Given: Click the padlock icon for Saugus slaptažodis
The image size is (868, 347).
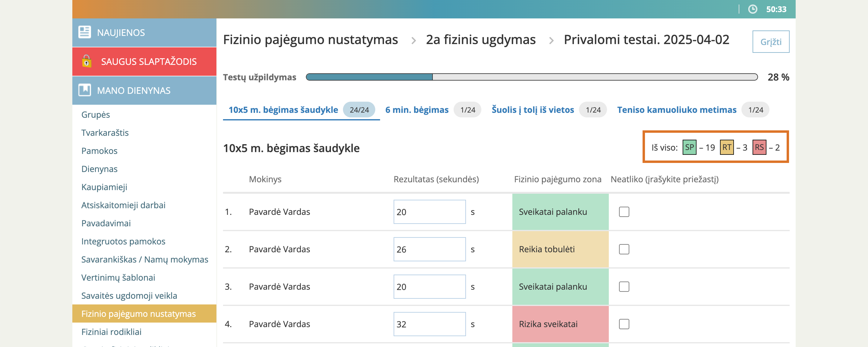Looking at the screenshot, I should coord(86,61).
